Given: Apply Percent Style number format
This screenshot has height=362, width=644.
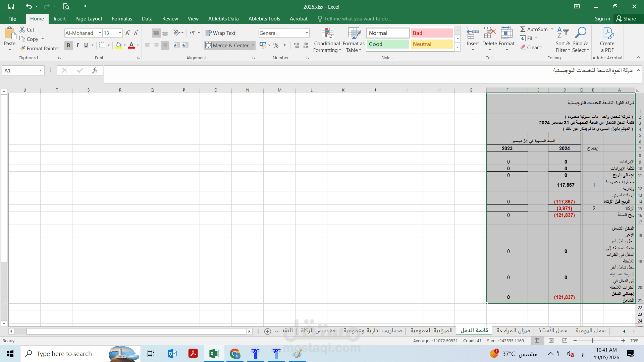Looking at the screenshot, I should tap(276, 45).
